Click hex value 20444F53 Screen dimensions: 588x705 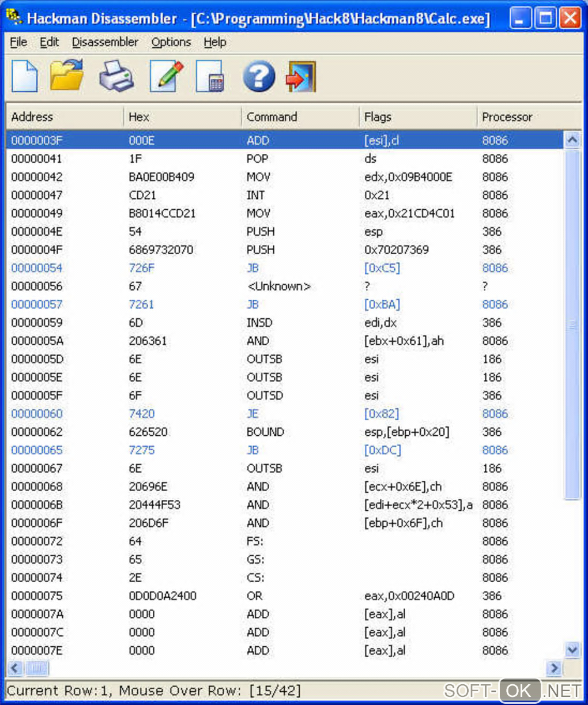(x=154, y=505)
